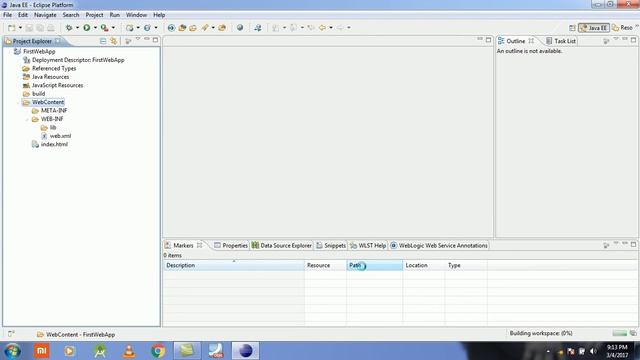The width and height of the screenshot is (640, 360).
Task: Open the Navigate menu
Action: click(x=45, y=15)
